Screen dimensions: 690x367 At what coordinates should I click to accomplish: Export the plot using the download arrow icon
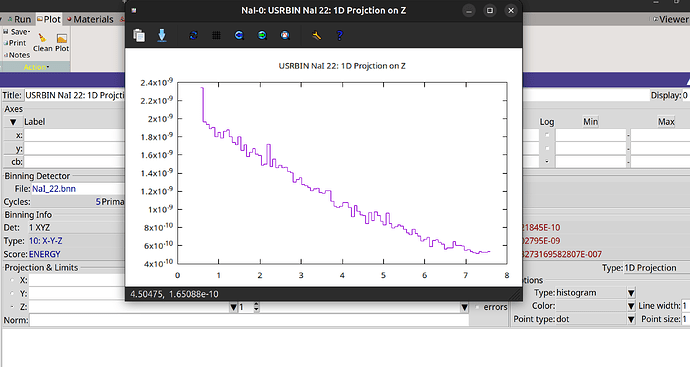[x=162, y=35]
